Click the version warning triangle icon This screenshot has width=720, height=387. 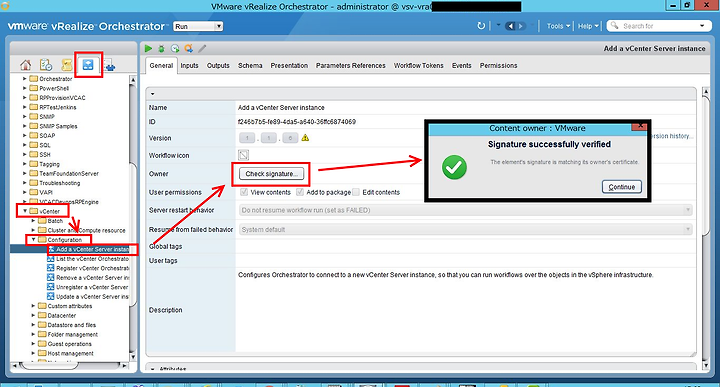tap(305, 138)
